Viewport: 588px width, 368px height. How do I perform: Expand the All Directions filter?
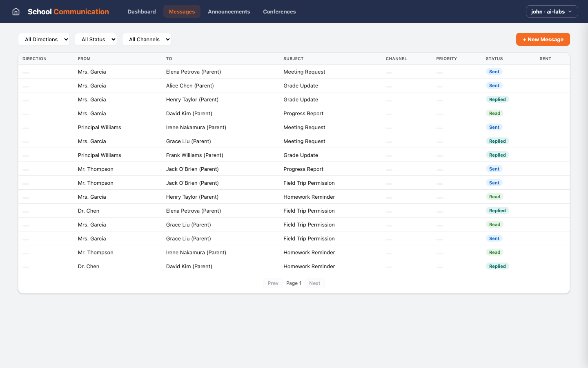(x=44, y=39)
